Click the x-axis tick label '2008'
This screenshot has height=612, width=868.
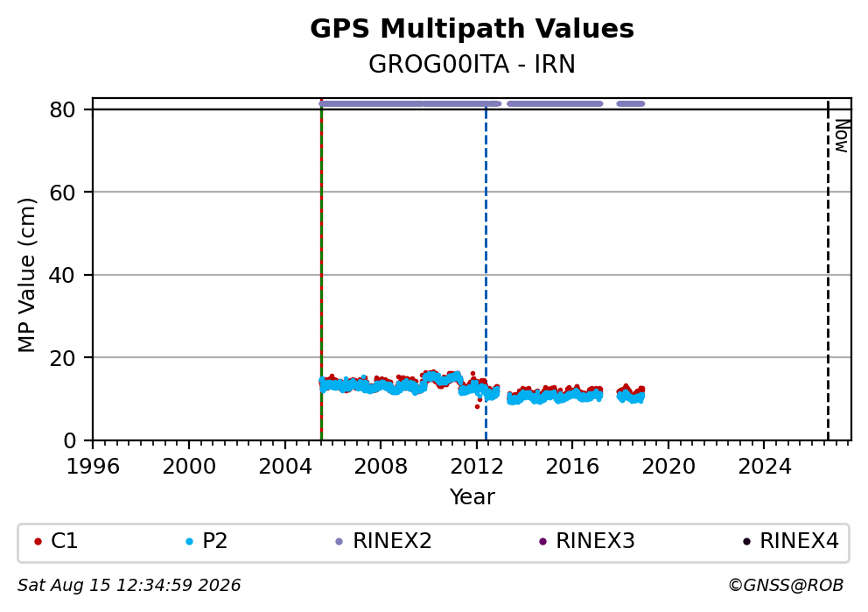381,467
